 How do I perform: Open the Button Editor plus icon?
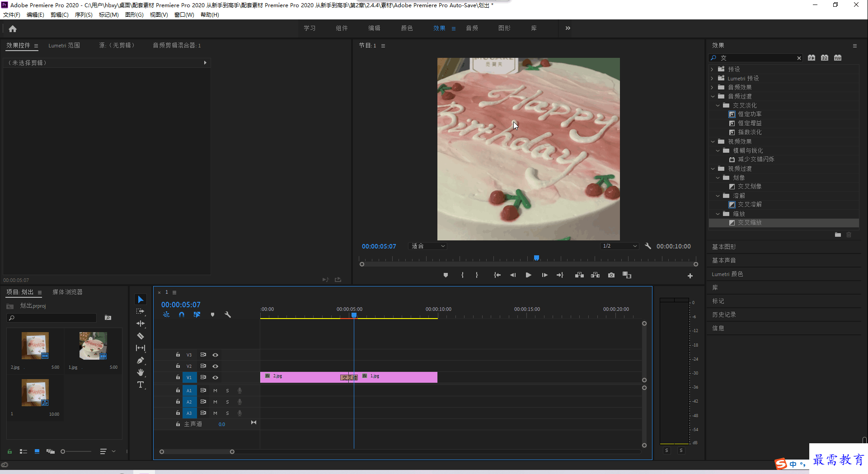[x=690, y=276]
